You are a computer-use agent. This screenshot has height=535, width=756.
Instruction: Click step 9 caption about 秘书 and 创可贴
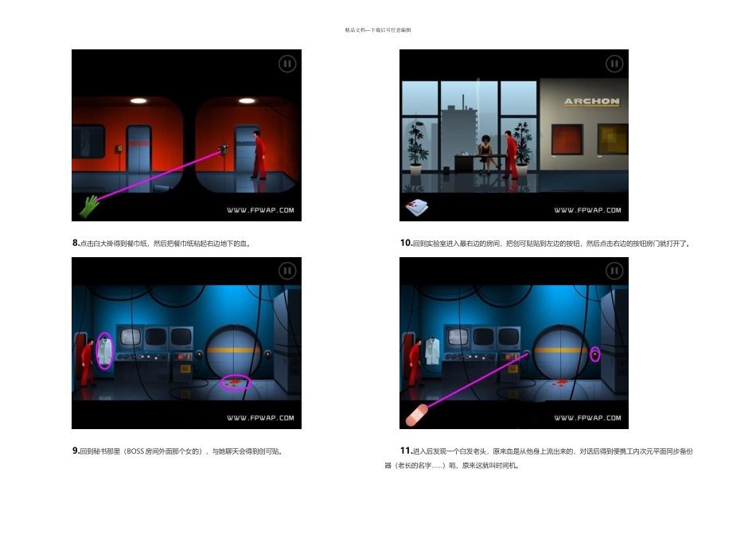click(177, 451)
